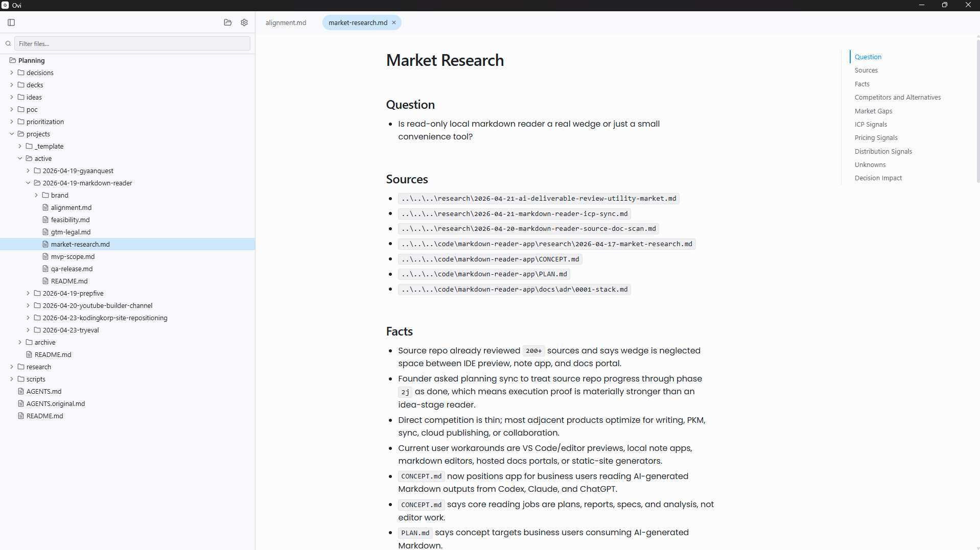Jump to Competitors and Alternatives in outline
The width and height of the screenshot is (980, 550).
pos(897,98)
